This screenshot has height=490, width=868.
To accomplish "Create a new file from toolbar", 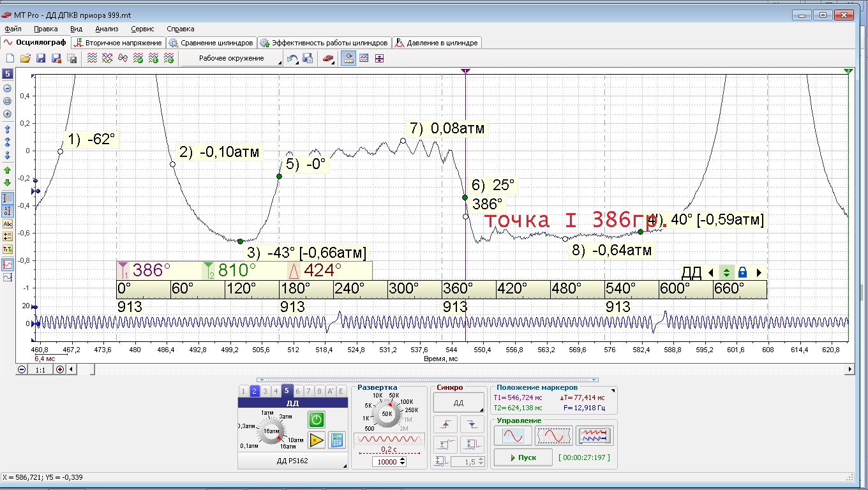I will tap(10, 59).
